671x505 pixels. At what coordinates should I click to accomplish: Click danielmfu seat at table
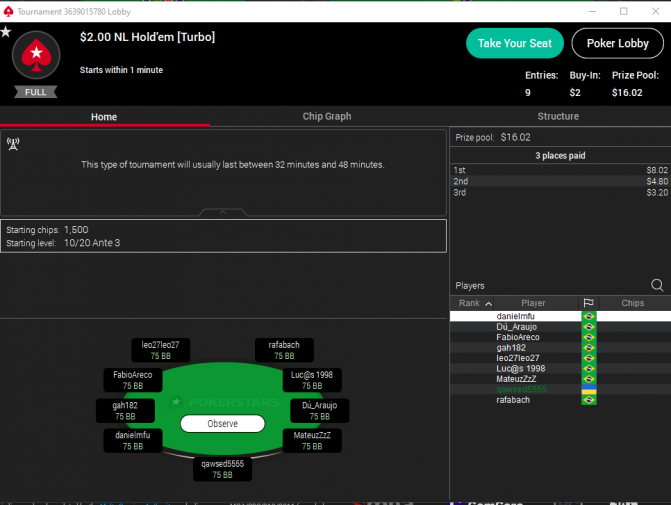point(133,440)
